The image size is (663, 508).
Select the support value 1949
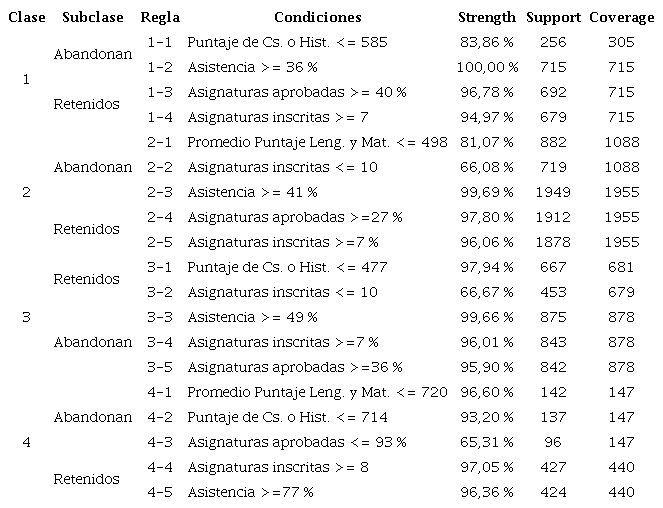click(x=552, y=192)
